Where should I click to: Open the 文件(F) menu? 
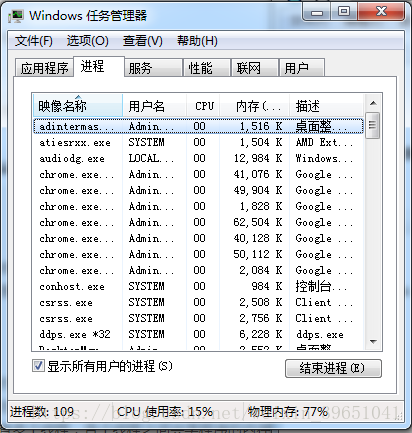[33, 41]
